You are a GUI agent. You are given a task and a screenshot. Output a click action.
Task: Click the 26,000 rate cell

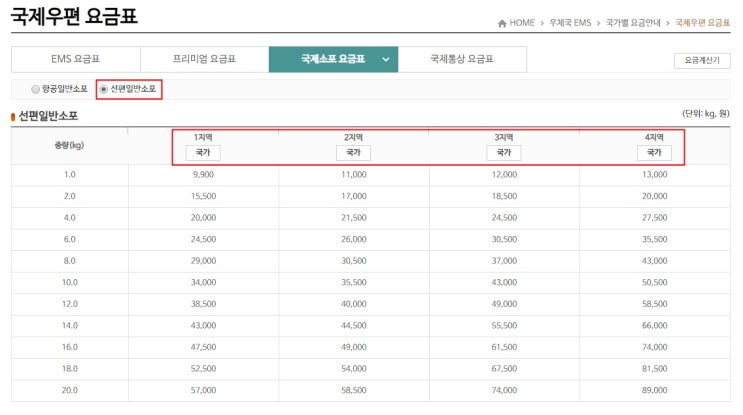coord(354,239)
